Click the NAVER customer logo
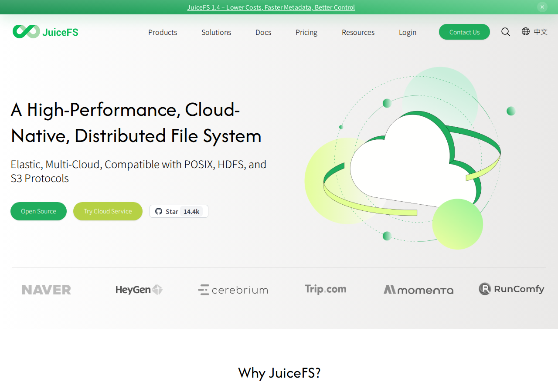Viewport: 558px width, 392px height. coord(47,290)
